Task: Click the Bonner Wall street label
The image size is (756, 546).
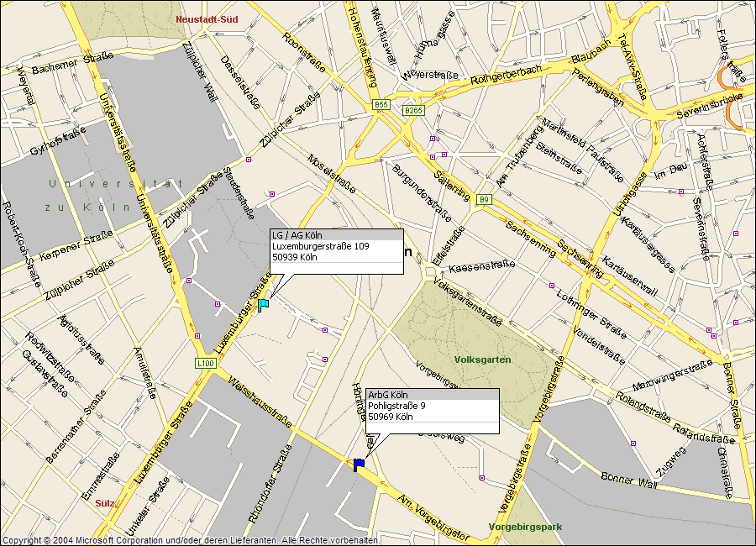Action: tap(628, 480)
